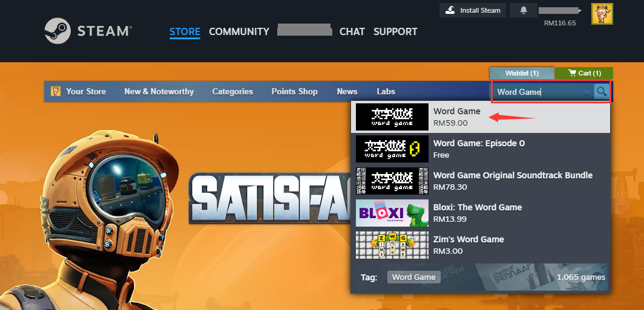644x310 pixels.
Task: Open the Points Shop link
Action: point(295,91)
